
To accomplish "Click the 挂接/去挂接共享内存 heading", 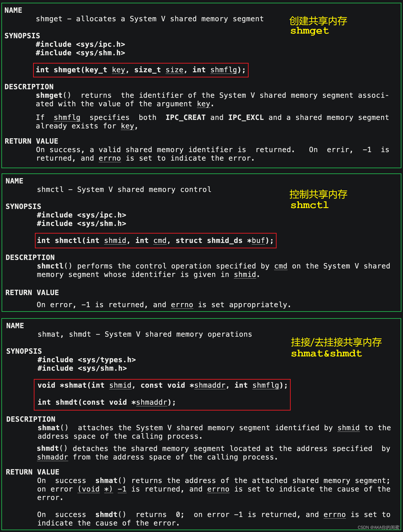I will (x=336, y=342).
